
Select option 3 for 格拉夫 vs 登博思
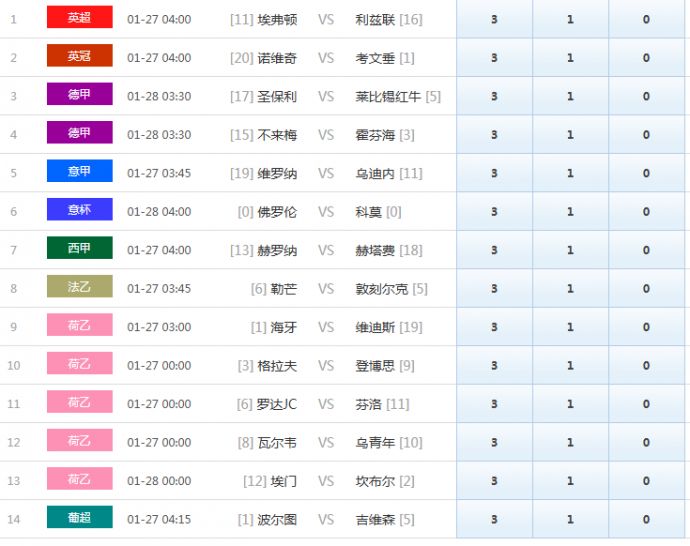494,366
